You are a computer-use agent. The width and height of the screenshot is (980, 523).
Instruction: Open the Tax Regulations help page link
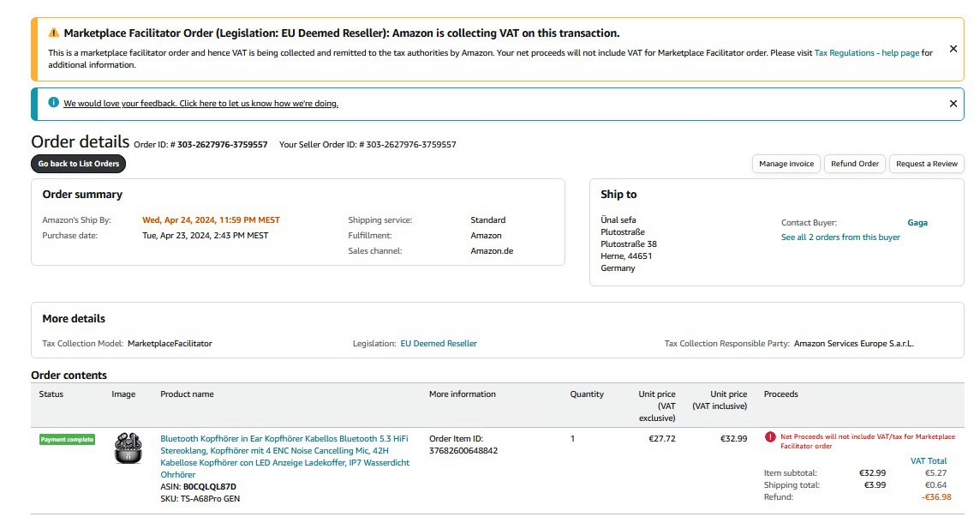(866, 53)
